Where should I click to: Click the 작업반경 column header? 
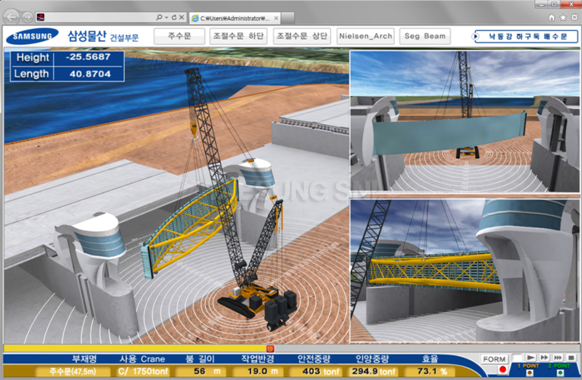[258, 359]
